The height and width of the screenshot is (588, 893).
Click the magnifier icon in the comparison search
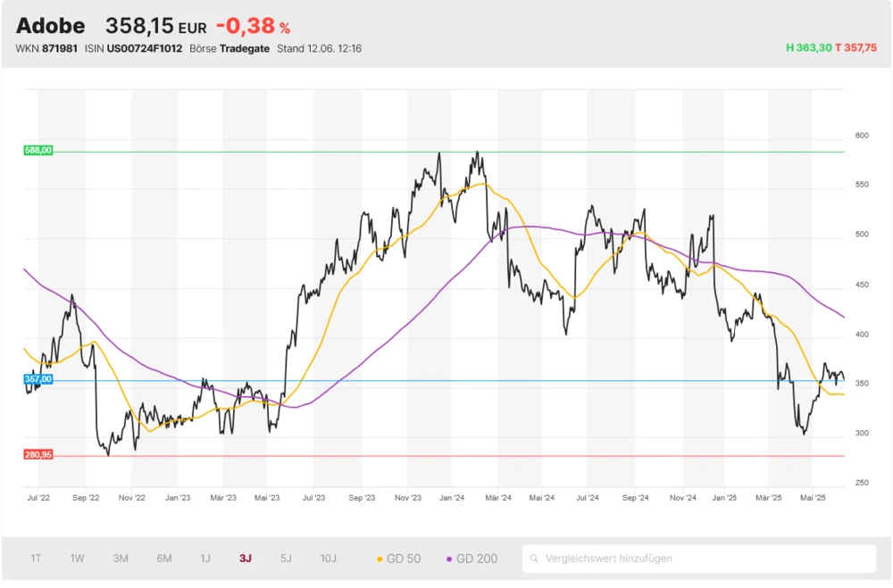[534, 559]
